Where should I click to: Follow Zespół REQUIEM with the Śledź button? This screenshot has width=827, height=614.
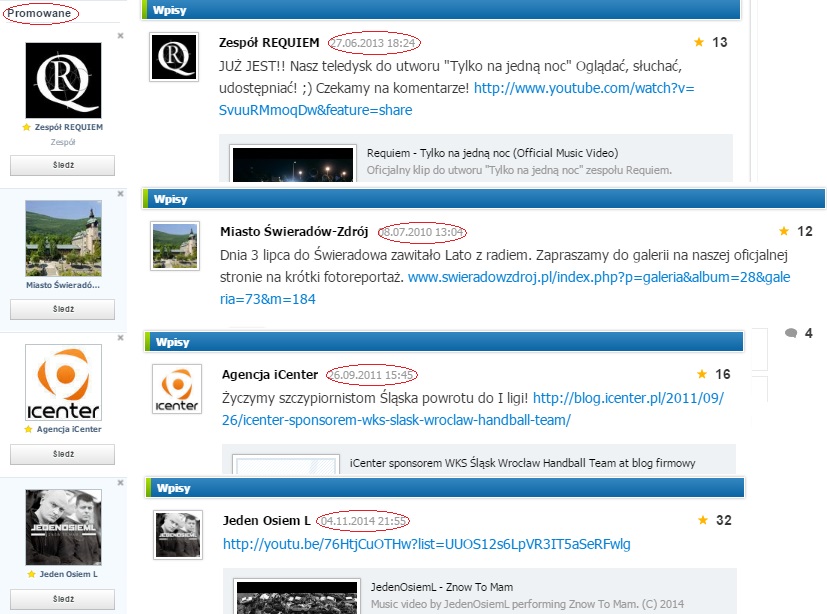[x=62, y=165]
